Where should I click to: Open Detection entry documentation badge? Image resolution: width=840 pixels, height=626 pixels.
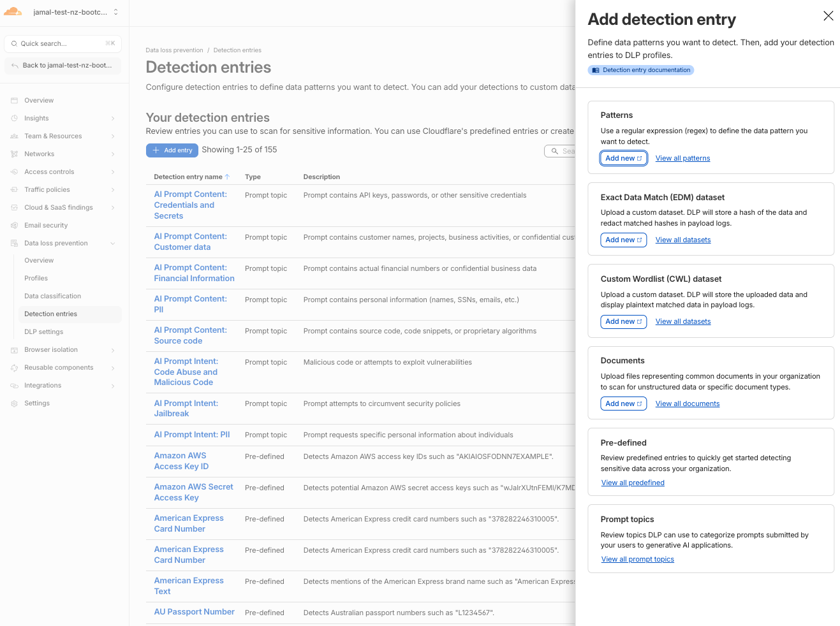(x=640, y=70)
